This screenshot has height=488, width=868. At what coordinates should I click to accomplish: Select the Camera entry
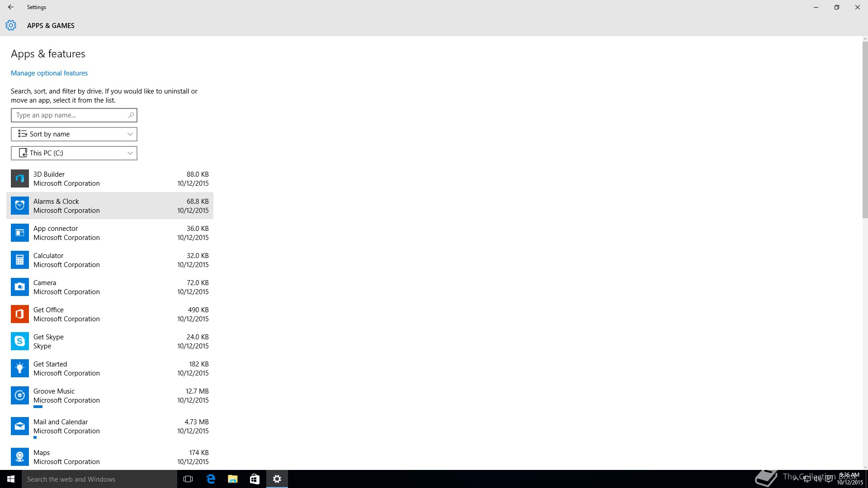pyautogui.click(x=110, y=287)
